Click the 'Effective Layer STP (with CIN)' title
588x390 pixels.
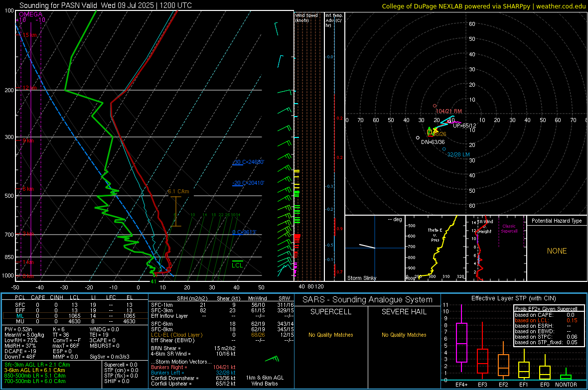[513, 298]
